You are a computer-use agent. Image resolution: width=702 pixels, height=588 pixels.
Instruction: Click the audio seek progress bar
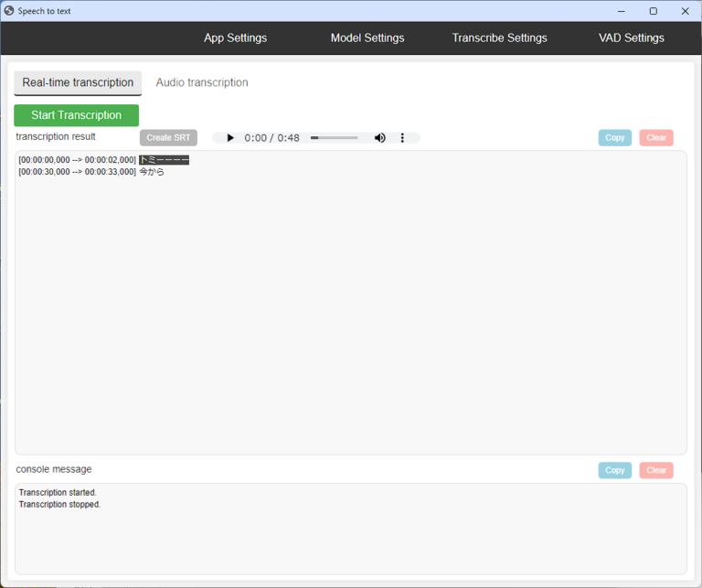coord(335,138)
